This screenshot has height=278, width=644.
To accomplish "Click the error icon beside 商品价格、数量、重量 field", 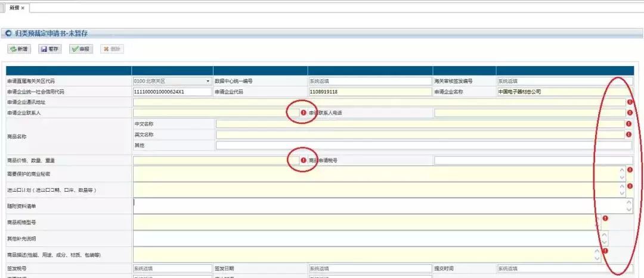I will [304, 160].
